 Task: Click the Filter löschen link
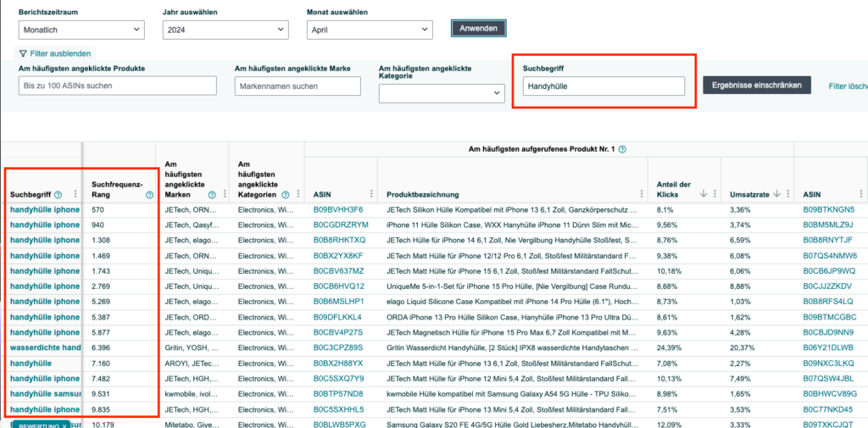(848, 86)
